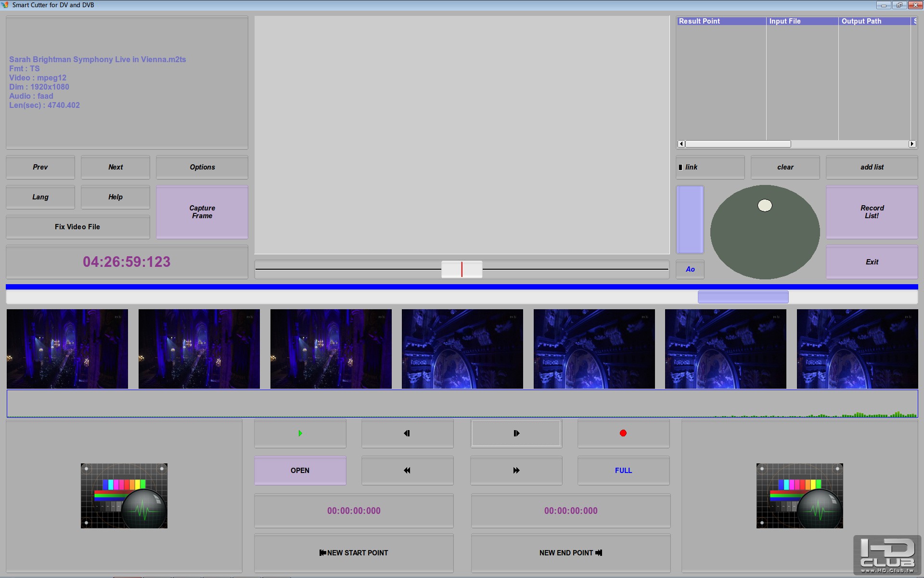The height and width of the screenshot is (578, 924).
Task: Open the Lang language menu
Action: point(40,197)
